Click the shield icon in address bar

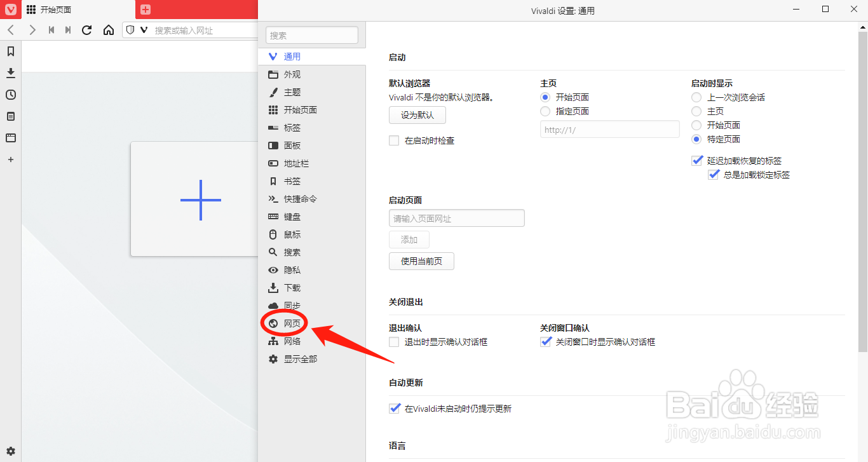coord(130,30)
